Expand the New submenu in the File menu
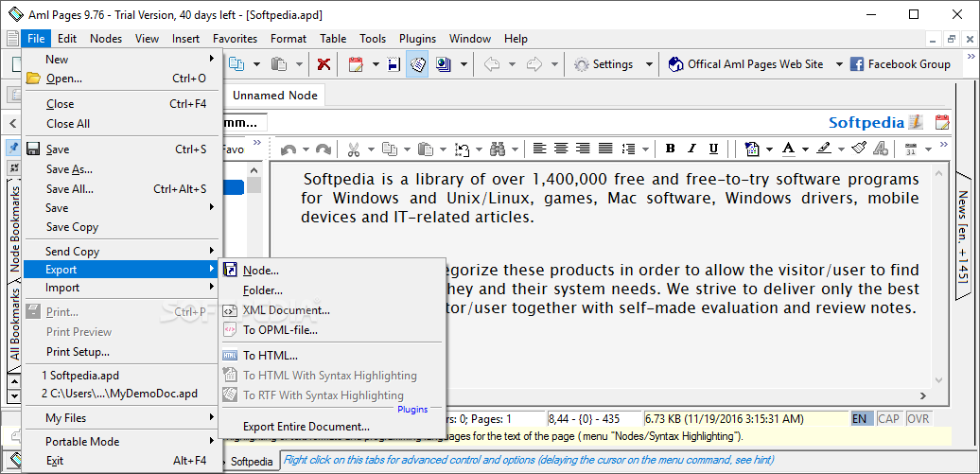The image size is (980, 474). pyautogui.click(x=123, y=60)
